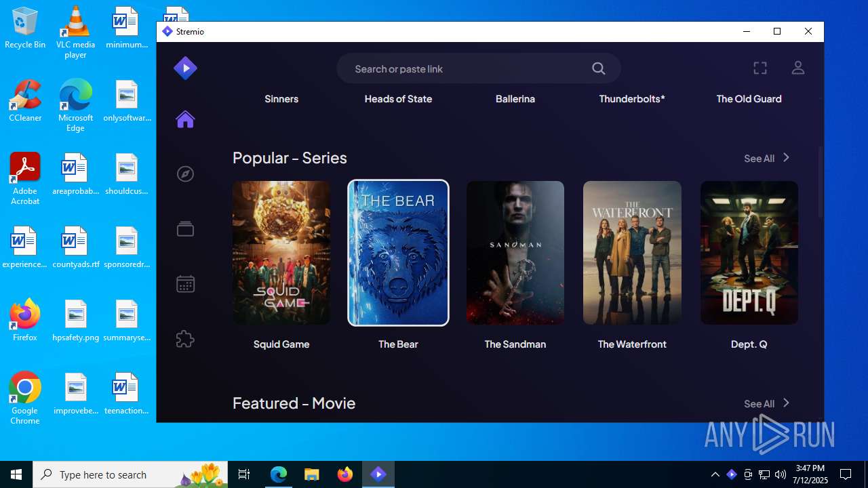
Task: Click the Stremio logo in the sidebar
Action: [185, 68]
